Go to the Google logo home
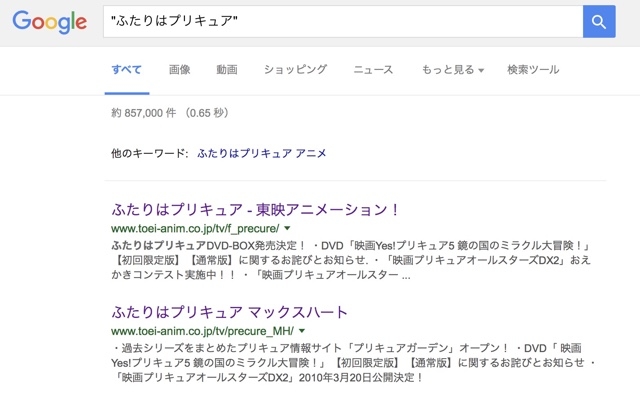Viewport: 640px width, 398px height. tap(49, 22)
